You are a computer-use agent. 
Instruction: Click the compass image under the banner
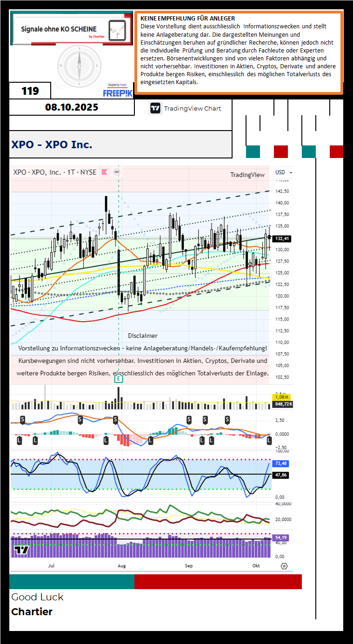pos(79,66)
